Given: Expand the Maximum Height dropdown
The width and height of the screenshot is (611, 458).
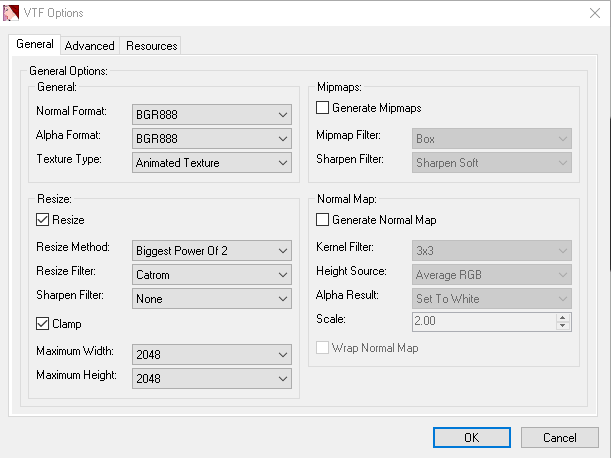Looking at the screenshot, I should click(211, 378).
